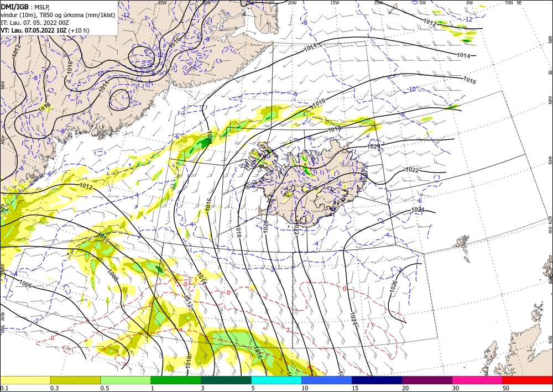Viewport: 553px width, 392px height.
Task: Click the 70N latitude label at top right
Action: 509,3
